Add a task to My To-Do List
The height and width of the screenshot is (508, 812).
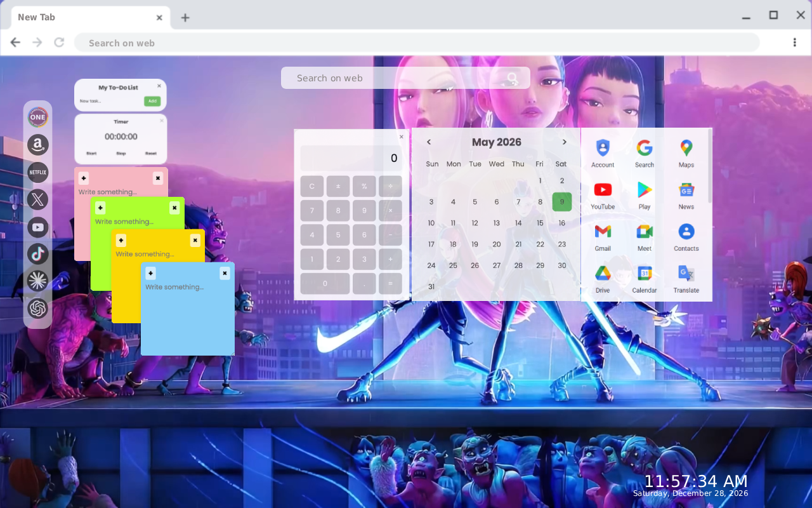coord(152,101)
